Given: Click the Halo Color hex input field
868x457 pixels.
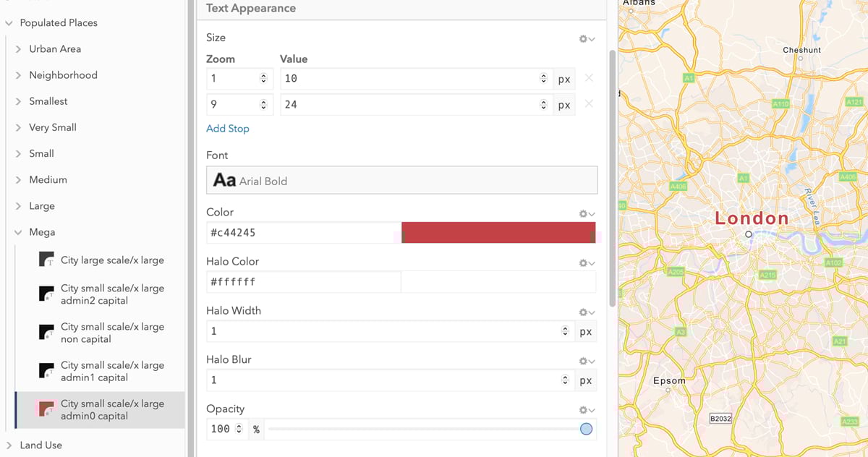Looking at the screenshot, I should (303, 282).
